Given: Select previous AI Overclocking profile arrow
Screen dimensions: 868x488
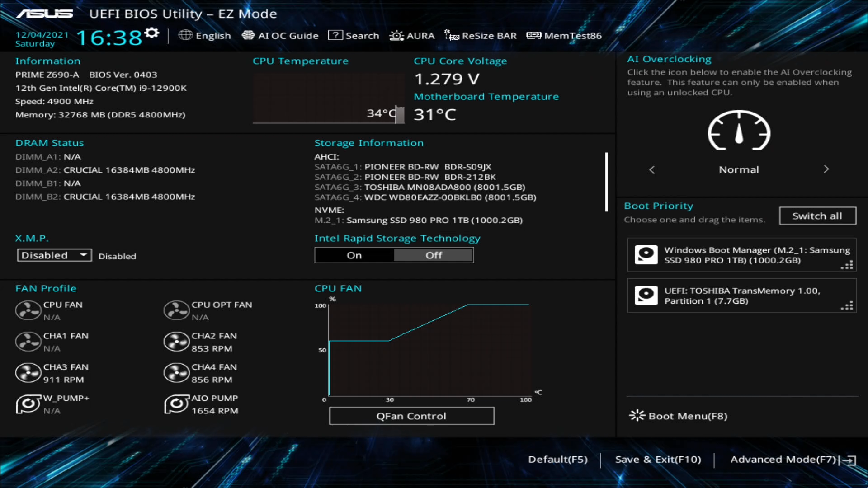Looking at the screenshot, I should click(651, 169).
